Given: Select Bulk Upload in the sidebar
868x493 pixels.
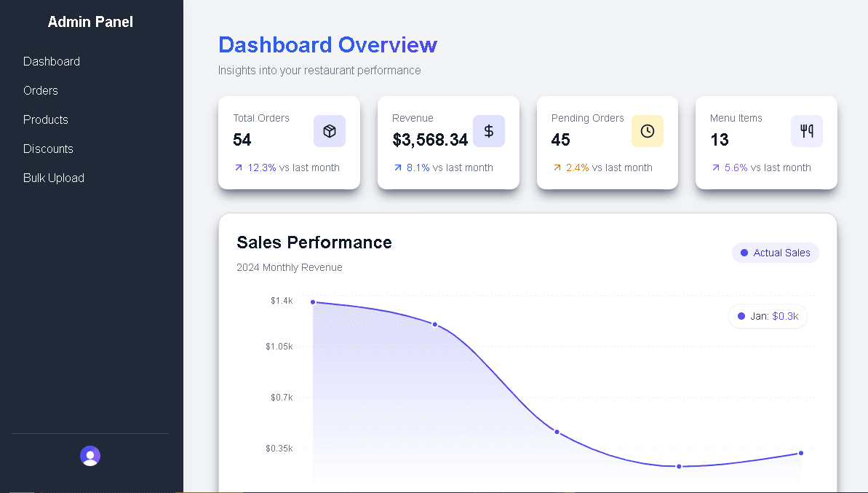Looking at the screenshot, I should [x=54, y=178].
